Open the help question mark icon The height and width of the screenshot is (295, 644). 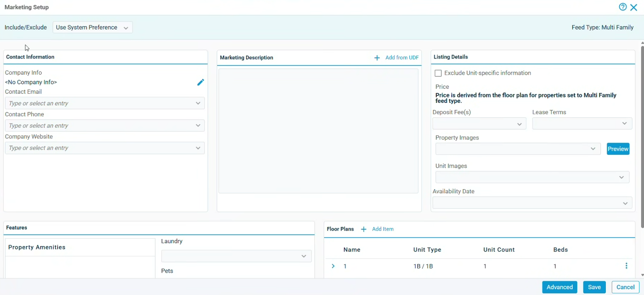pos(622,7)
